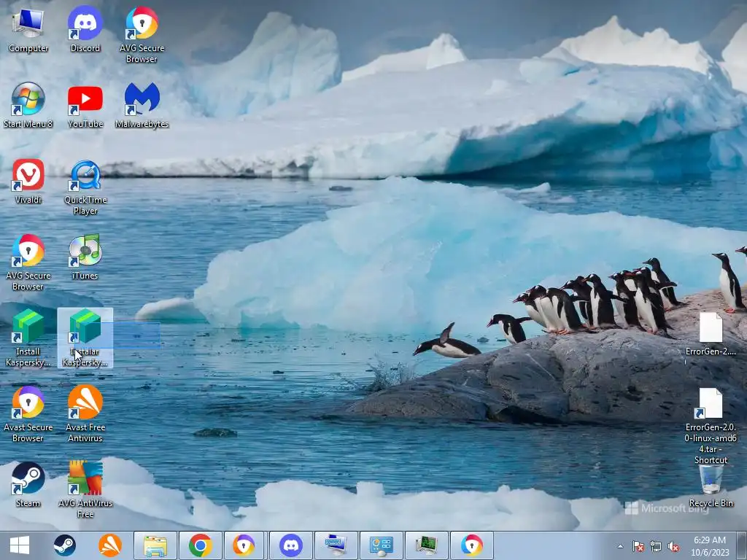The width and height of the screenshot is (747, 560).
Task: Launch Discord from the desktop shortcut
Action: tap(85, 30)
